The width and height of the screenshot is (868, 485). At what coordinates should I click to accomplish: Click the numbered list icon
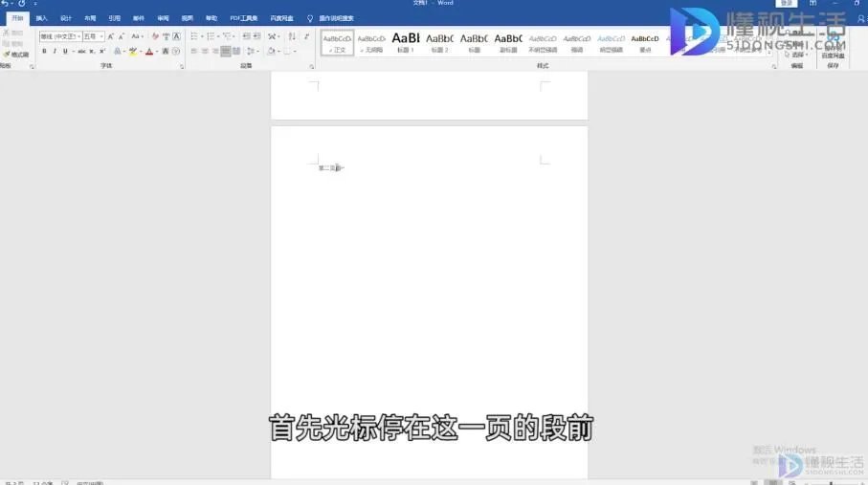point(211,36)
